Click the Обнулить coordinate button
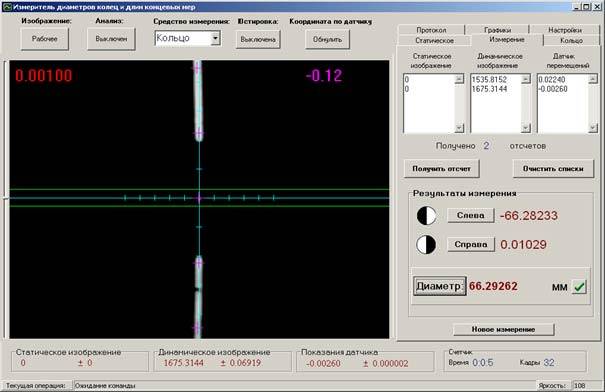The height and width of the screenshot is (392, 605). [327, 39]
